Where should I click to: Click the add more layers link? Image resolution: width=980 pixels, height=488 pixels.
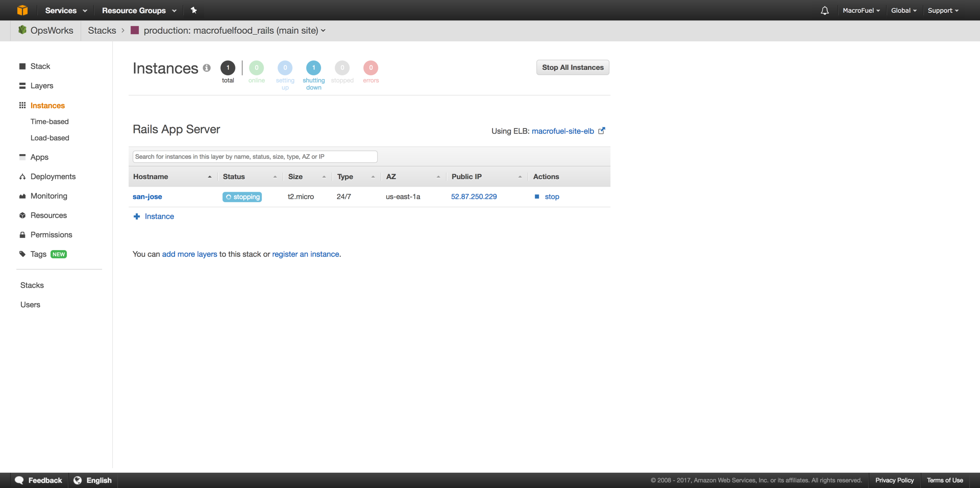(x=189, y=254)
